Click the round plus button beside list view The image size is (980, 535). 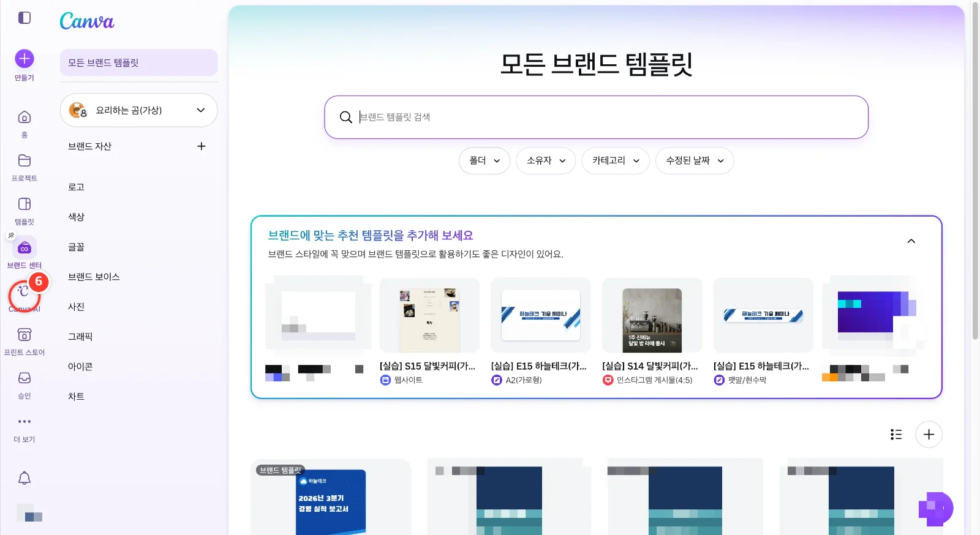[929, 434]
